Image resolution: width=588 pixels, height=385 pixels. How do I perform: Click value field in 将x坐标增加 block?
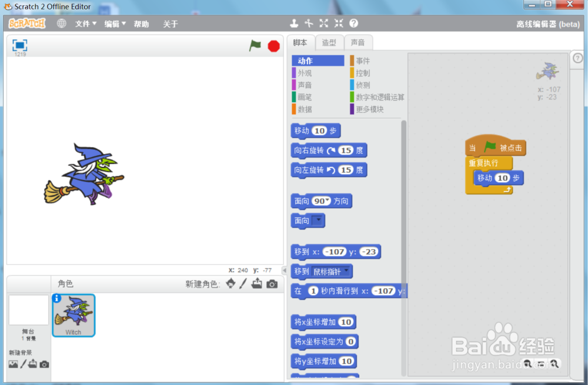346,322
